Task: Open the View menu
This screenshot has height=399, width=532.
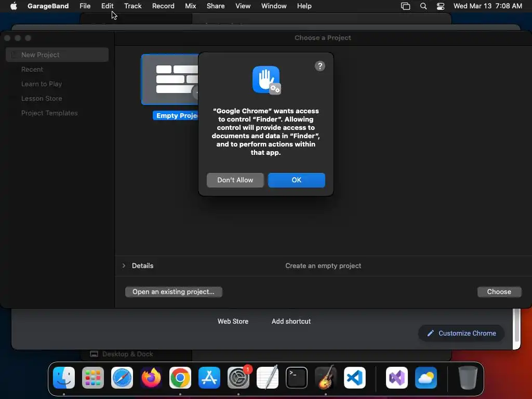Action: [243, 6]
